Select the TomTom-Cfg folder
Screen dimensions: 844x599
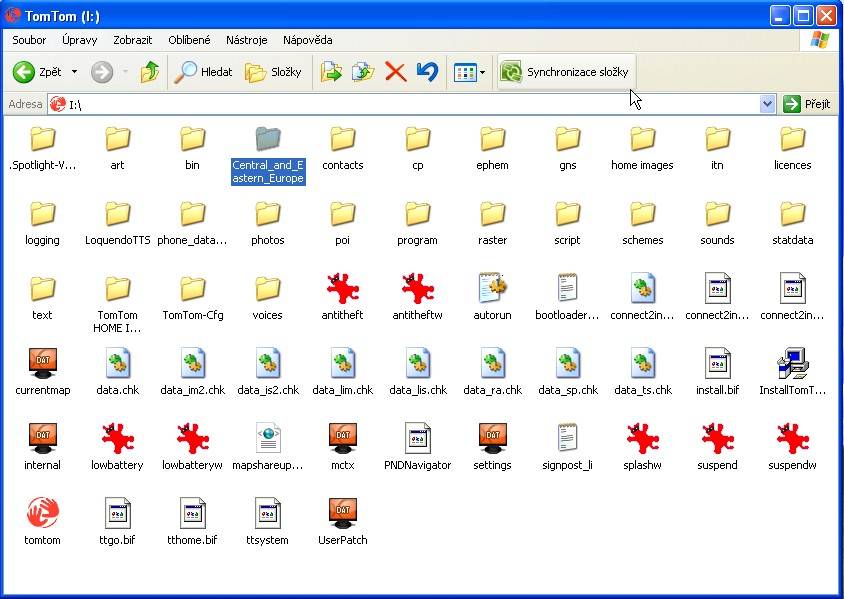192,297
